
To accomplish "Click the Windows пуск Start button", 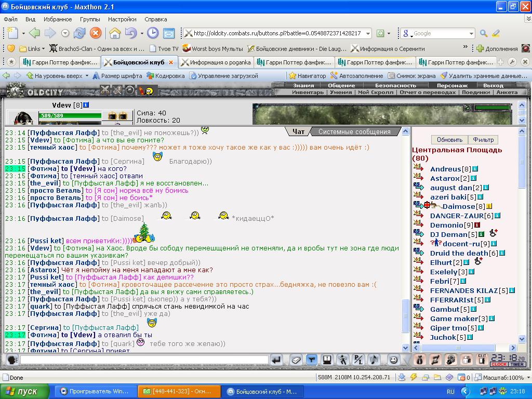I will click(x=24, y=392).
